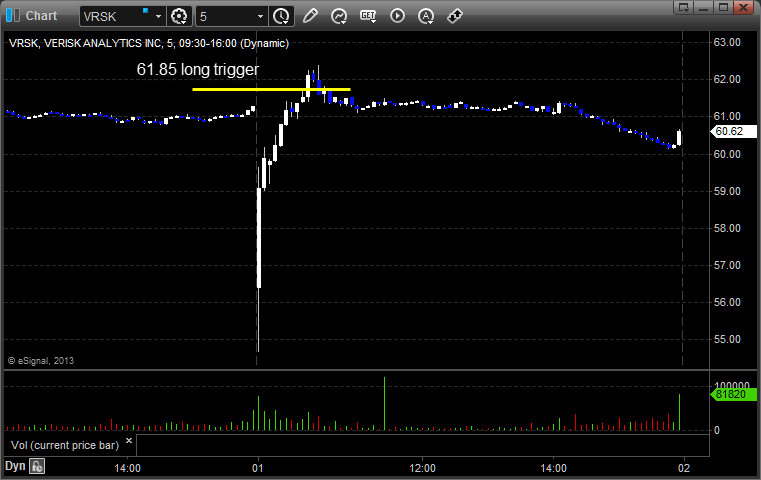Click the 01 date marker on time axis
Screen dimensions: 761x480
(258, 468)
